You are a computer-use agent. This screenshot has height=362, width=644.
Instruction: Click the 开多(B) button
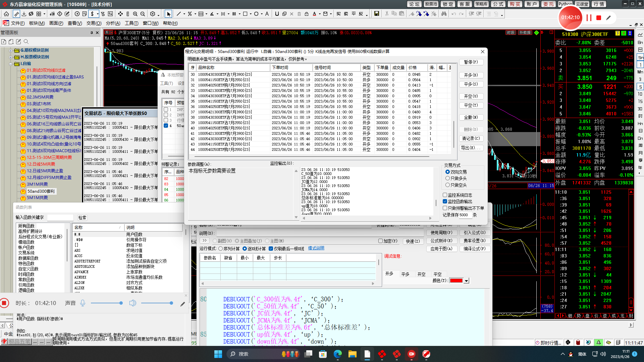(x=471, y=75)
